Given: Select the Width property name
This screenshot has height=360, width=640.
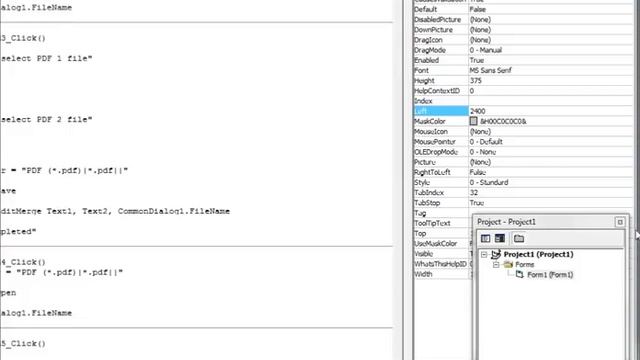Looking at the screenshot, I should tap(423, 274).
